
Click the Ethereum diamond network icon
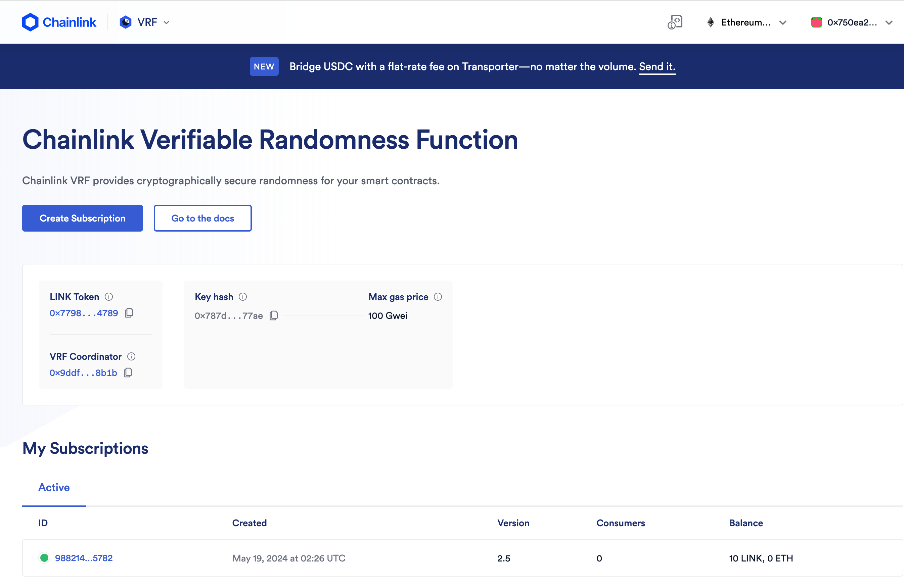[710, 22]
